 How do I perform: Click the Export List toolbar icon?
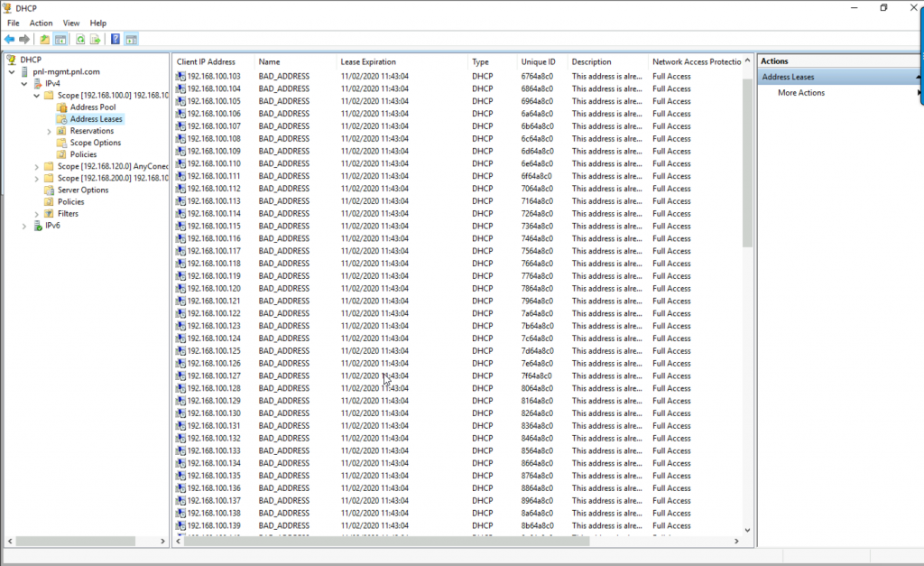click(x=97, y=39)
